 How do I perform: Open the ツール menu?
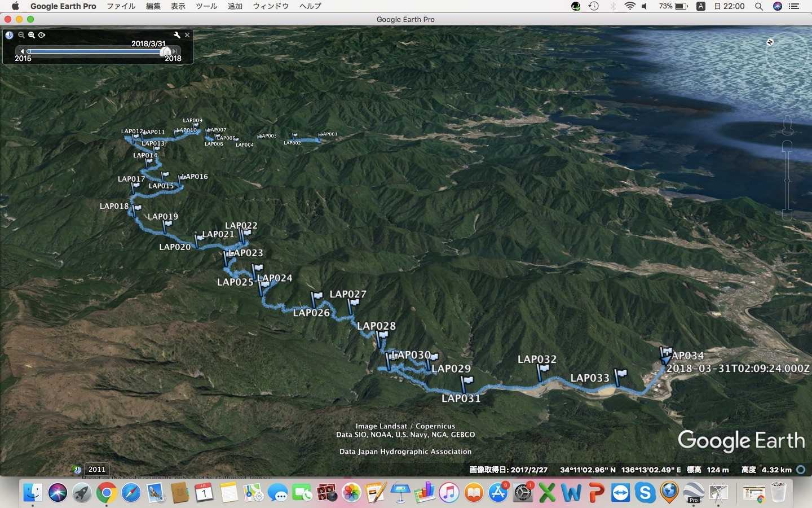click(206, 6)
